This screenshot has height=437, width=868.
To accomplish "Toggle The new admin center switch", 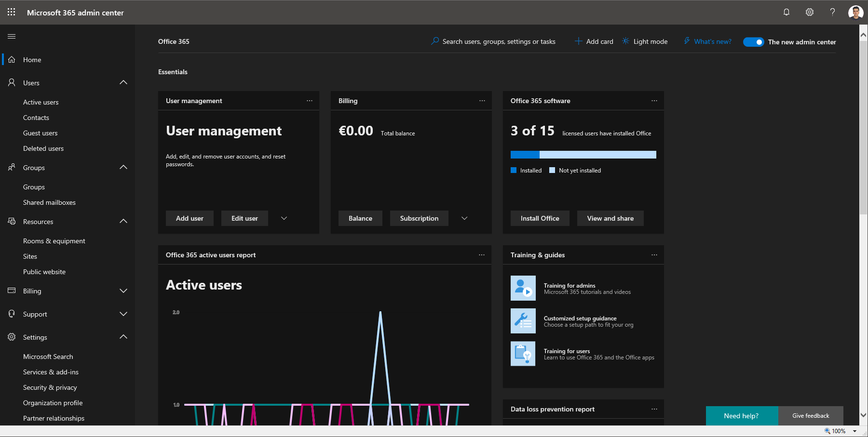I will (x=753, y=42).
